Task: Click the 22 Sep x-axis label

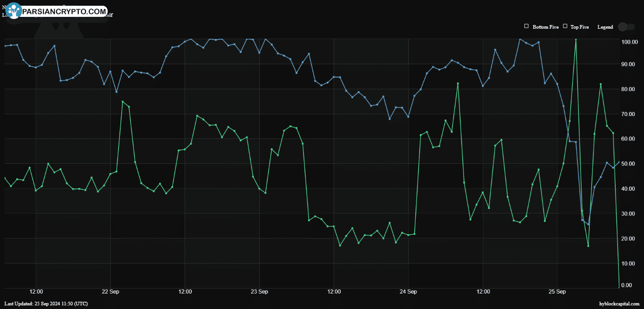Action: click(110, 292)
